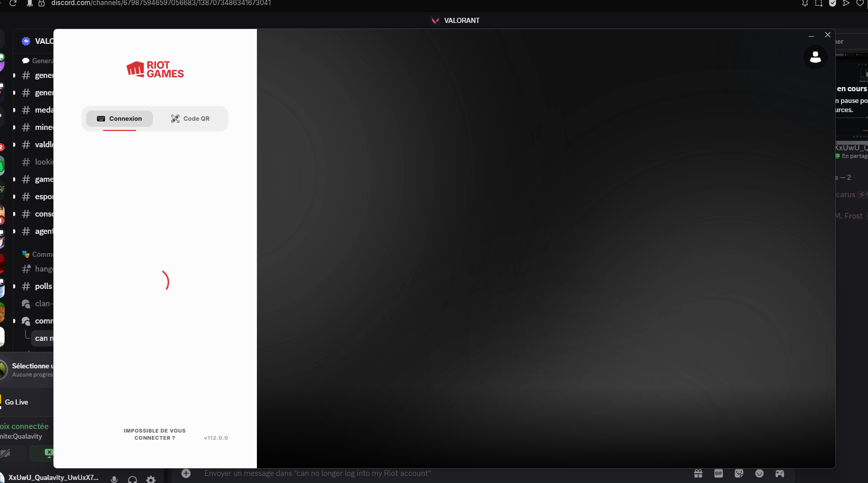The image size is (868, 483).
Task: Open the game controller apps icon in Discord
Action: (780, 473)
